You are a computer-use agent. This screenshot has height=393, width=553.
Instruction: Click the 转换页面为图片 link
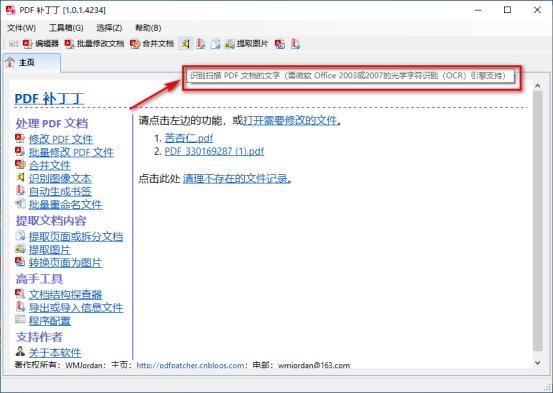pos(66,262)
